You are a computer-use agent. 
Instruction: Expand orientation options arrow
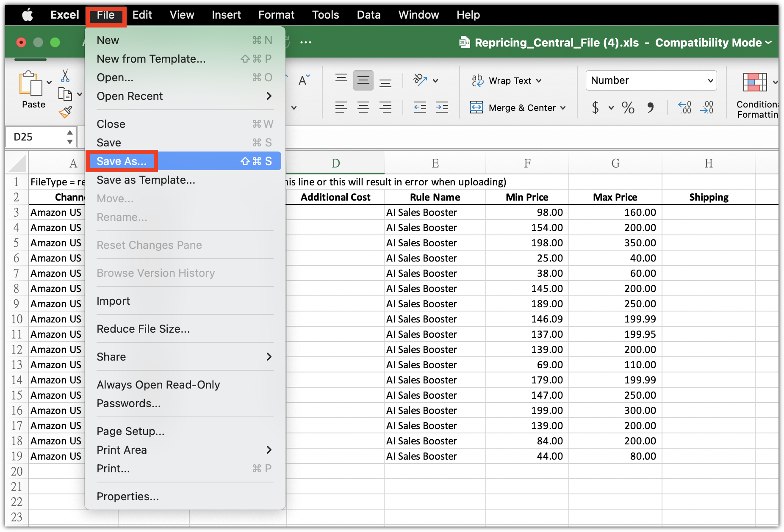tap(435, 80)
